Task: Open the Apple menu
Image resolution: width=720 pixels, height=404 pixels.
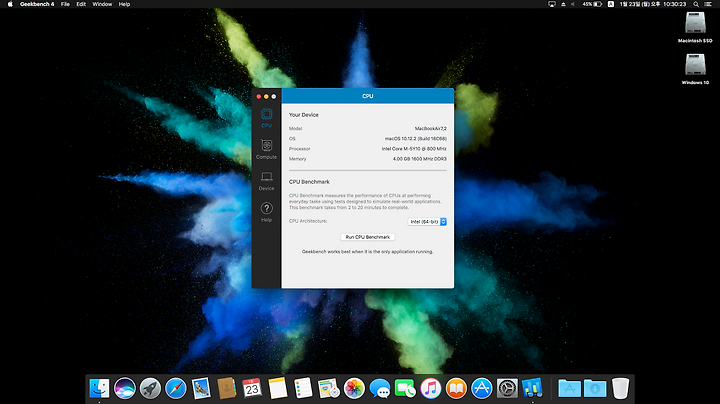Action: [x=10, y=4]
